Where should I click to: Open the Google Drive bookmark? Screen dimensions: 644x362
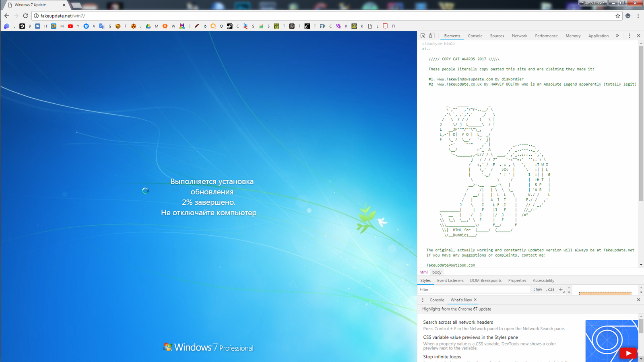tap(148, 26)
